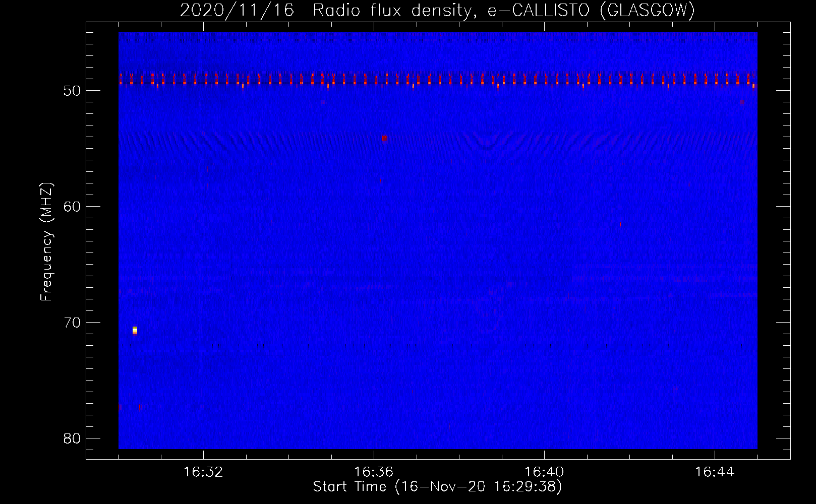This screenshot has height=504, width=816.
Task: Click the red spot near 54 MHz at 16:36
Action: tap(384, 138)
